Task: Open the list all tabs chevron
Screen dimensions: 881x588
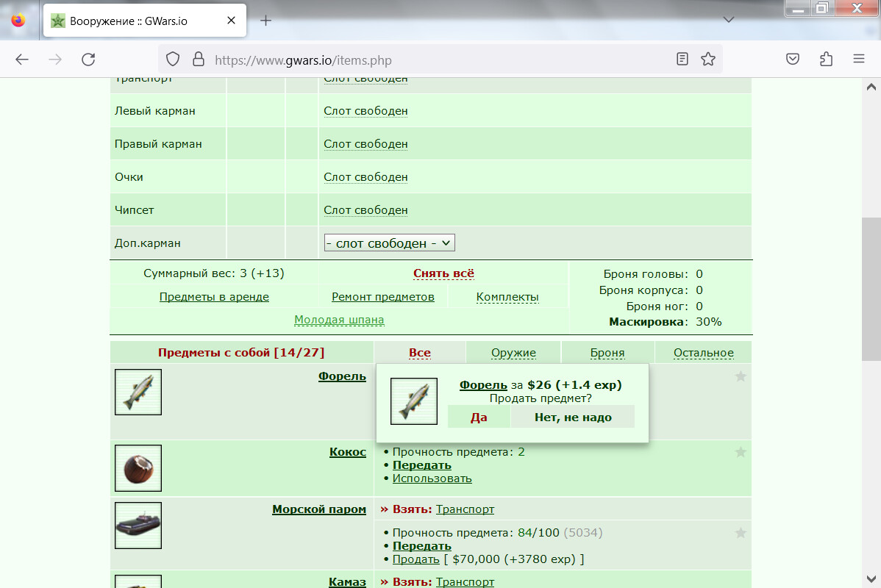Action: (729, 20)
